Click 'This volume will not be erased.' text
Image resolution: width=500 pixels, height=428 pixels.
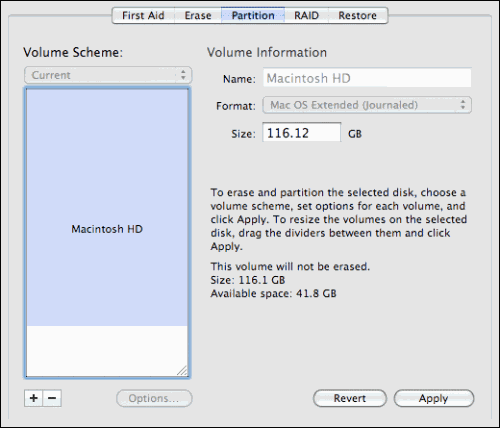290,267
